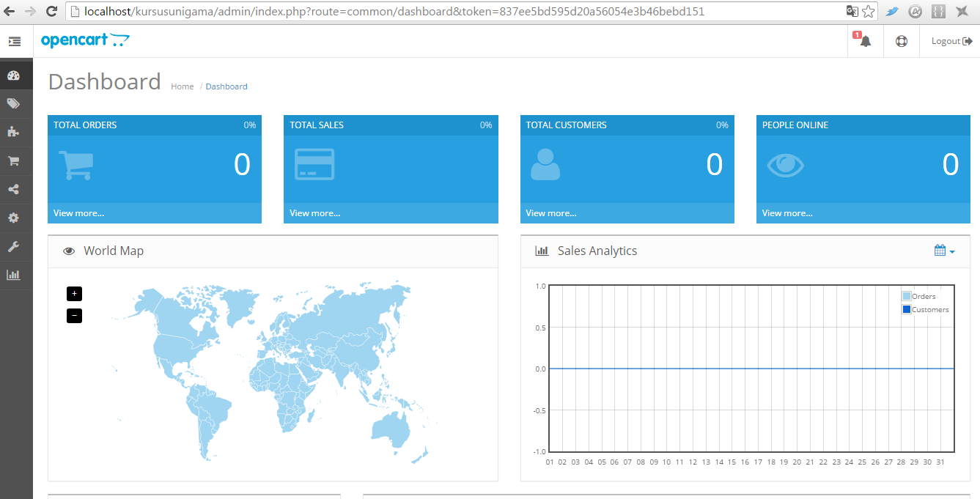Open the notifications bell dropdown
This screenshot has height=499, width=980.
[x=865, y=41]
